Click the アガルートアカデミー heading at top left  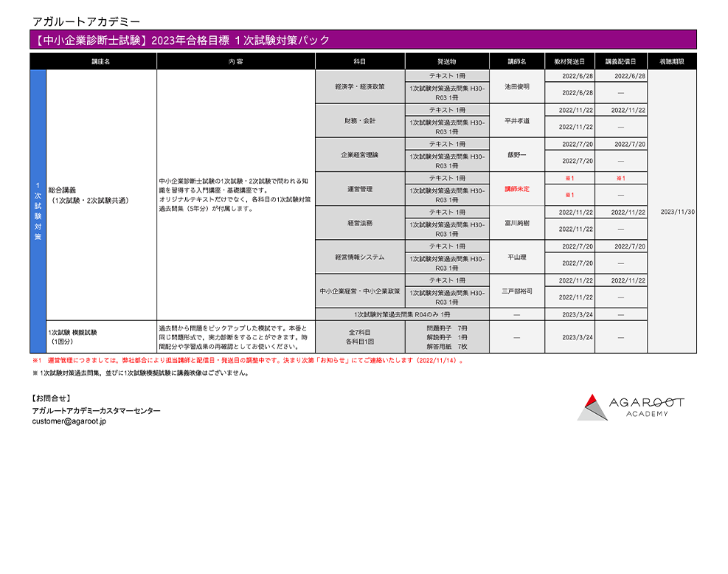(x=86, y=22)
